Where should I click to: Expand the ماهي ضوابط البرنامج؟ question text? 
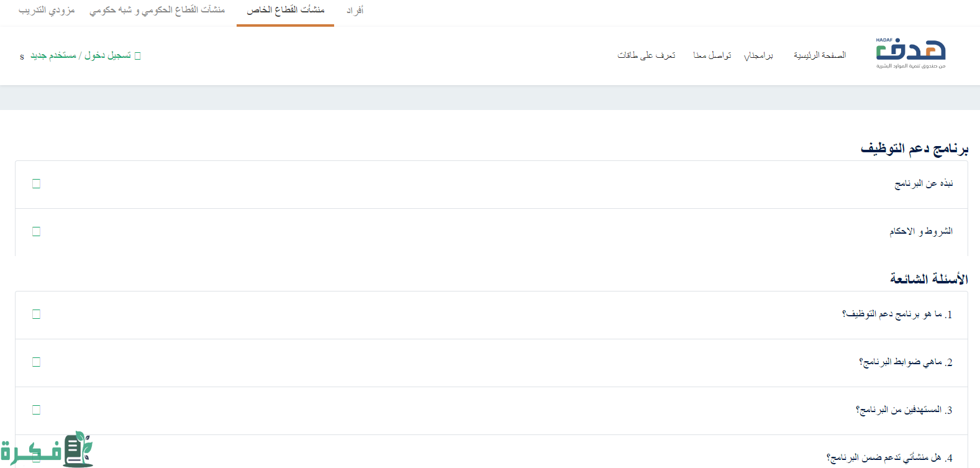[905, 362]
